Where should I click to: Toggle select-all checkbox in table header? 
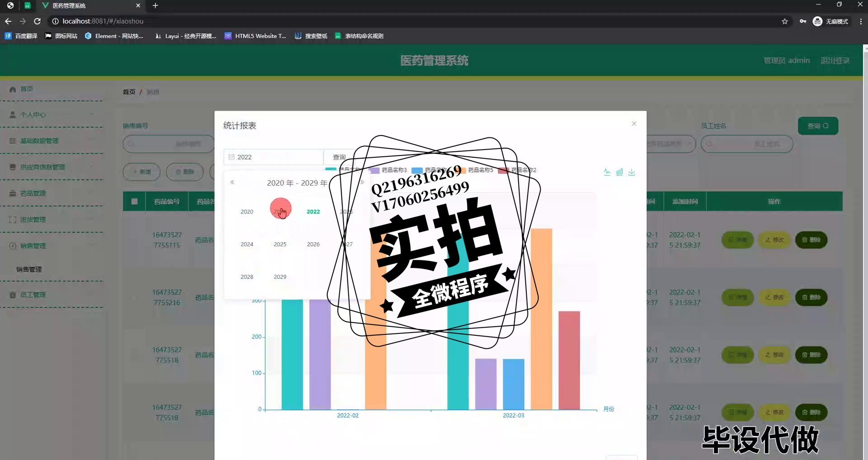tap(134, 202)
